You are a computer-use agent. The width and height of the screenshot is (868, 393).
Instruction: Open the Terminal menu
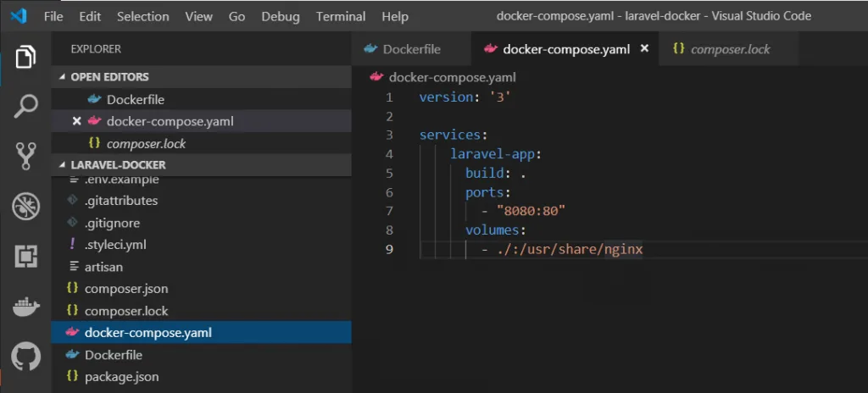pyautogui.click(x=341, y=17)
